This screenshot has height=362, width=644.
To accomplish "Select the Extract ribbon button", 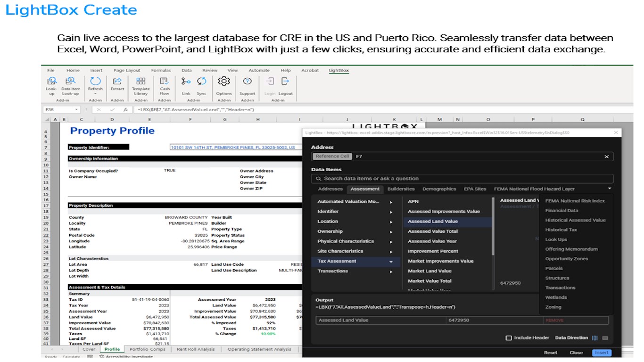I will coord(117,84).
